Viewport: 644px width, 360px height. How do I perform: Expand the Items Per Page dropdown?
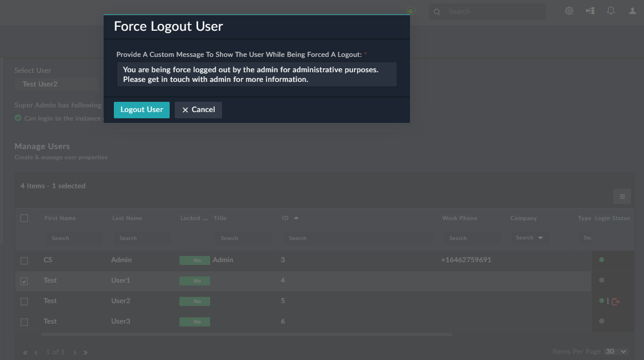pyautogui.click(x=616, y=351)
